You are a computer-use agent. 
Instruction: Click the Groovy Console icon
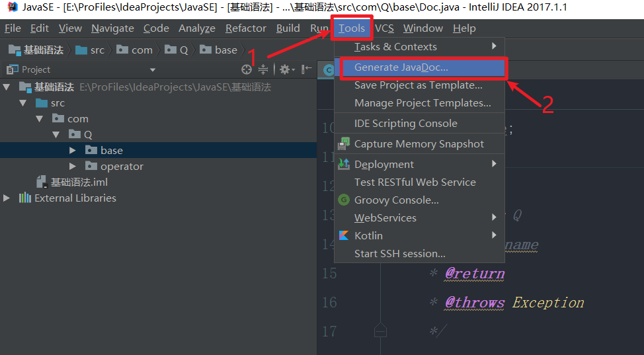(344, 200)
